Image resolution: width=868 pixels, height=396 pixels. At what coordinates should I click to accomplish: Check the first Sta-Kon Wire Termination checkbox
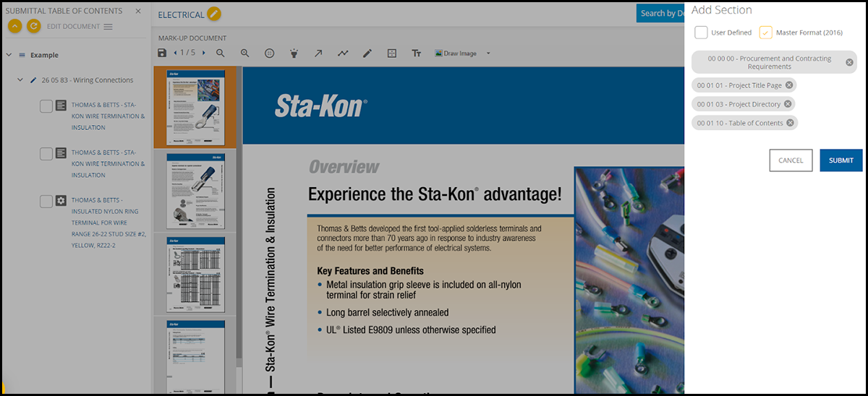[x=46, y=106]
